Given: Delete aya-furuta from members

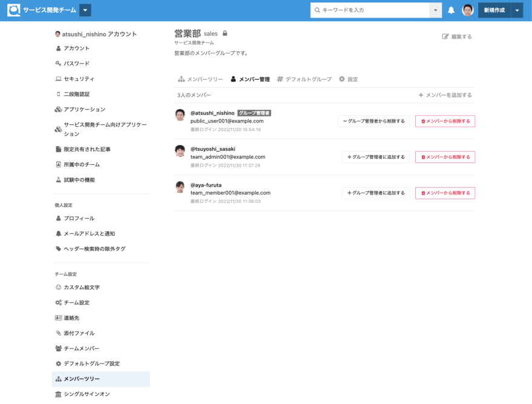Looking at the screenshot, I should pyautogui.click(x=445, y=193).
